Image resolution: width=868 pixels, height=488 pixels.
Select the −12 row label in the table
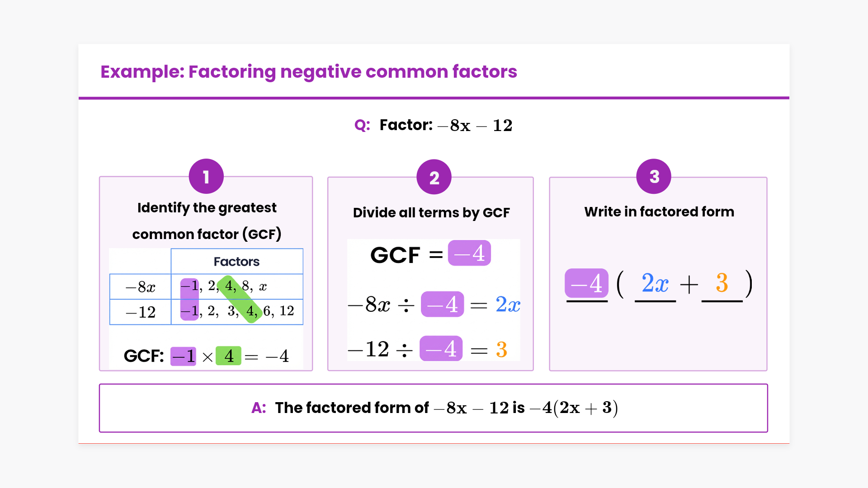tap(140, 312)
